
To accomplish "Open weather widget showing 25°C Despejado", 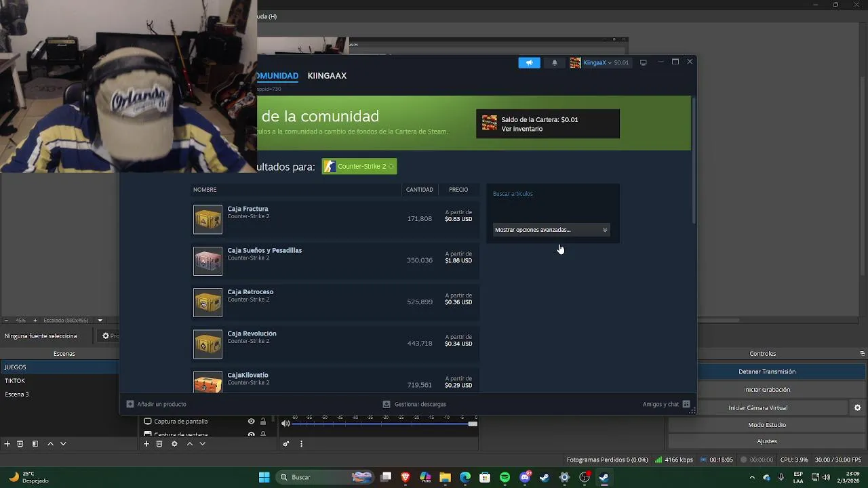I will coord(27,477).
